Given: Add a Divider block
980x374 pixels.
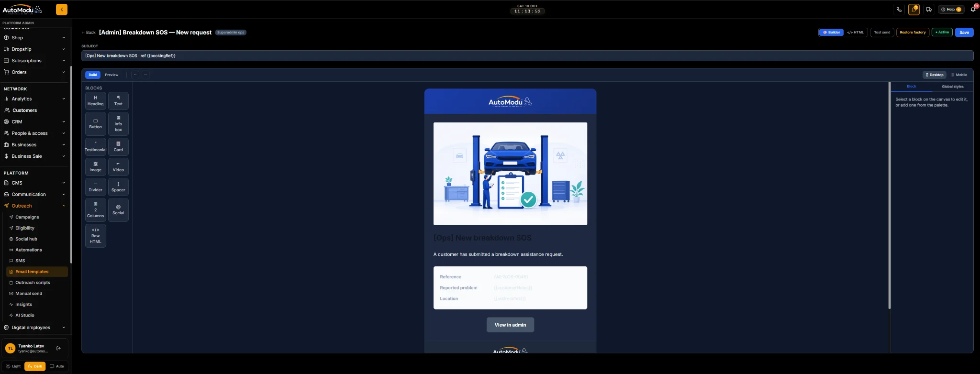Looking at the screenshot, I should click(x=95, y=187).
